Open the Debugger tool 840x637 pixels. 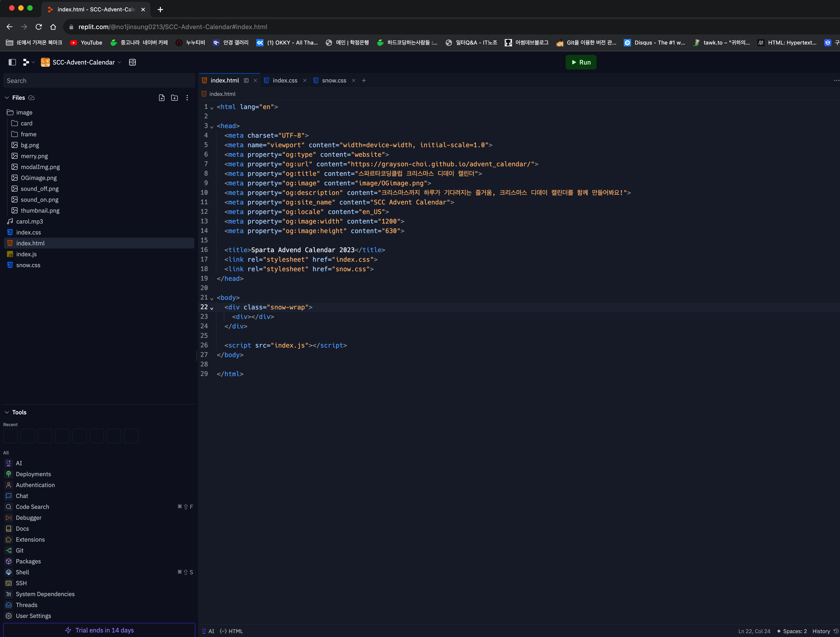pyautogui.click(x=99, y=518)
